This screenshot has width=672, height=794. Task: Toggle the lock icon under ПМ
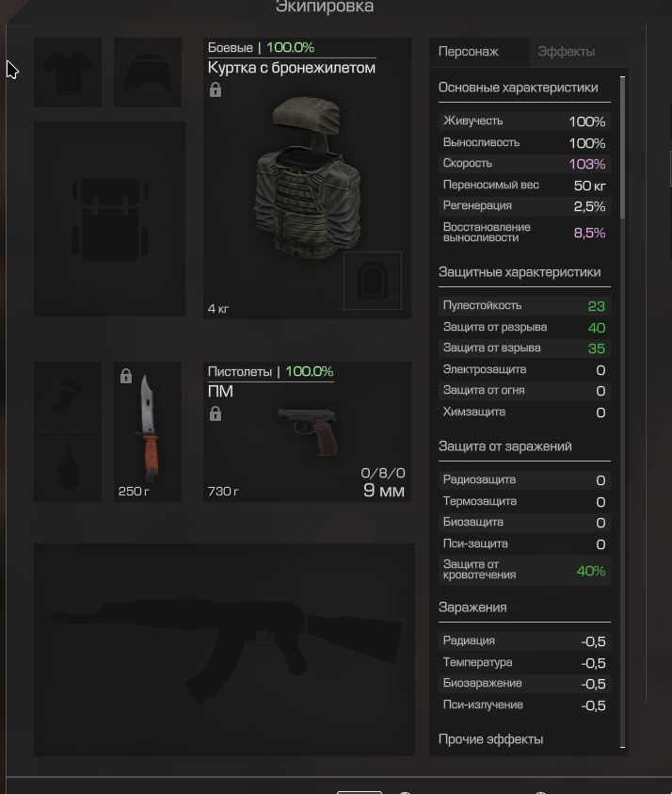click(x=216, y=413)
